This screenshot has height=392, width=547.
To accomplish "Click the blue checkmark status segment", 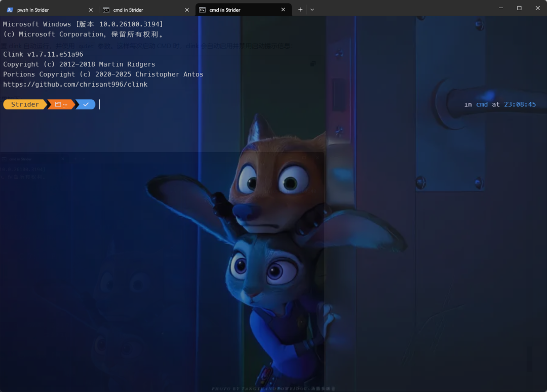I will click(x=86, y=104).
